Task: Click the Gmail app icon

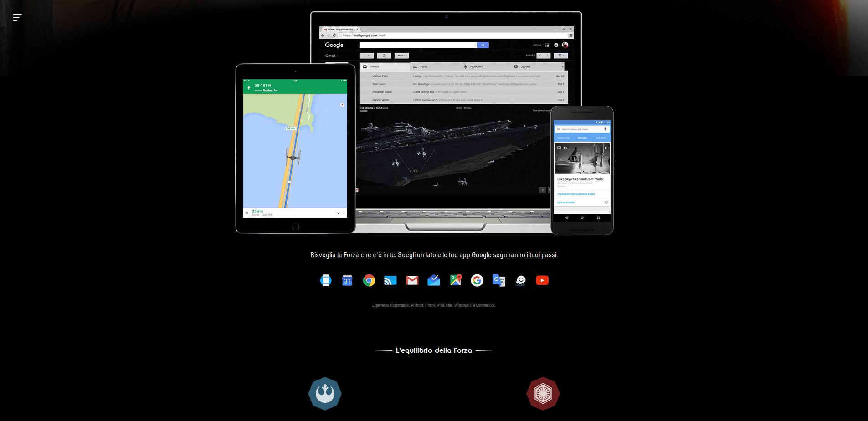Action: click(x=412, y=280)
